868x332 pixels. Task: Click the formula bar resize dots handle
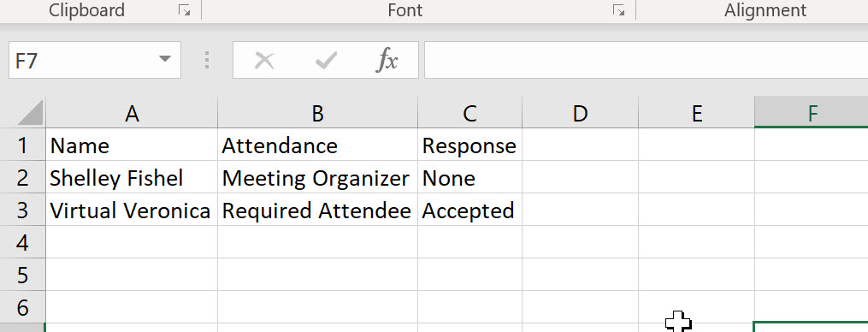(207, 60)
